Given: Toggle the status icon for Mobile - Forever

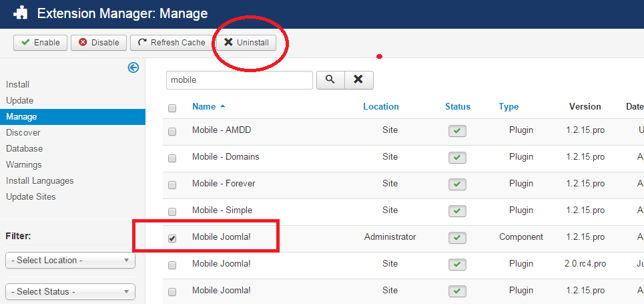Looking at the screenshot, I should click(x=457, y=184).
